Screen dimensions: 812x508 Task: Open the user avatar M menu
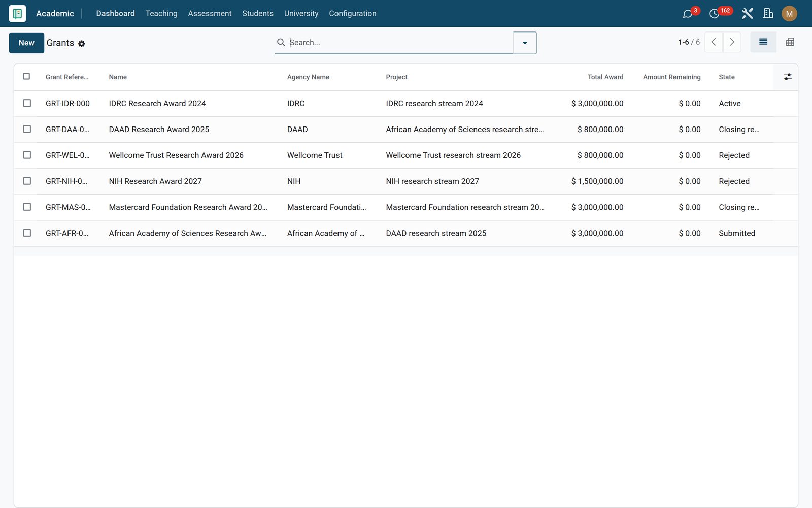tap(789, 14)
